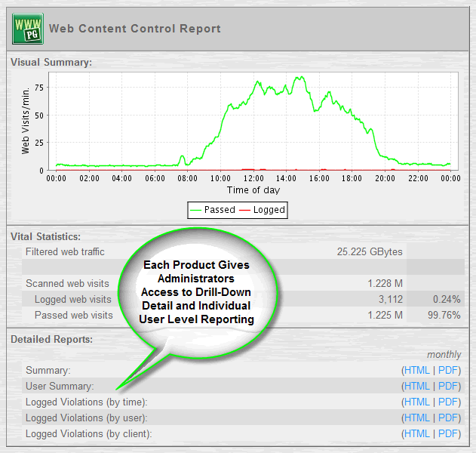Download the User Summary PDF report
Image resolution: width=476 pixels, height=453 pixels.
coord(449,387)
